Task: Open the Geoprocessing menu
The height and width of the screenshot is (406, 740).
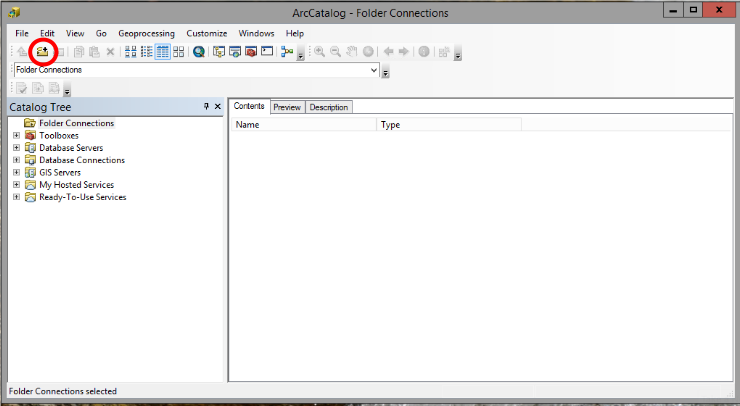Action: [x=146, y=34]
